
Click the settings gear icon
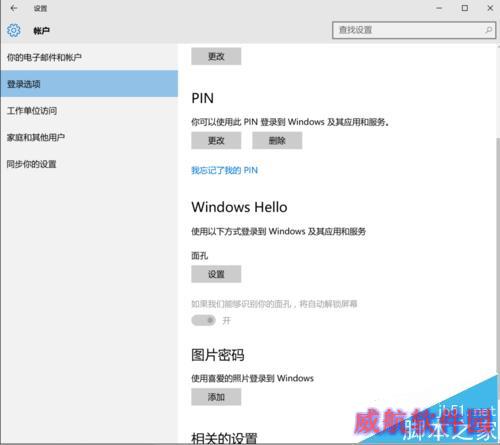(14, 31)
